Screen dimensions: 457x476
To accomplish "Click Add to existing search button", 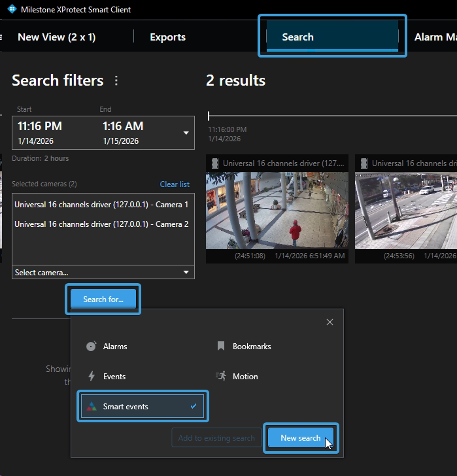I will click(x=216, y=438).
